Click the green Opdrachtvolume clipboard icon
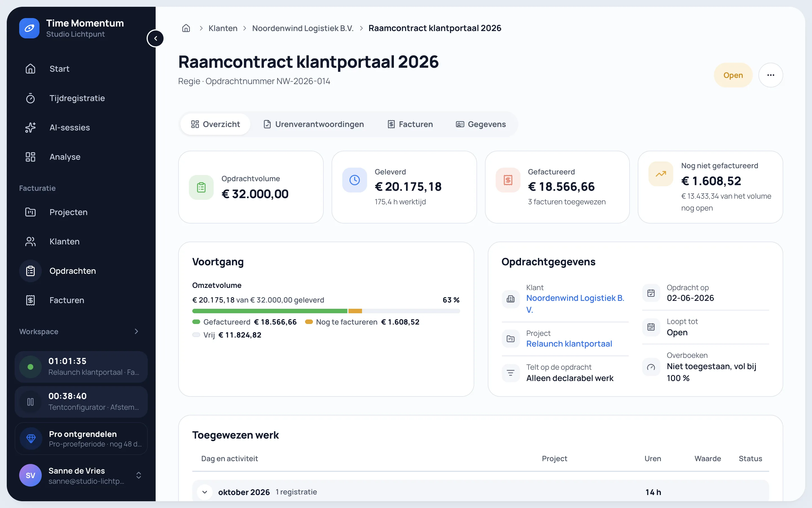This screenshot has width=812, height=508. click(x=201, y=187)
